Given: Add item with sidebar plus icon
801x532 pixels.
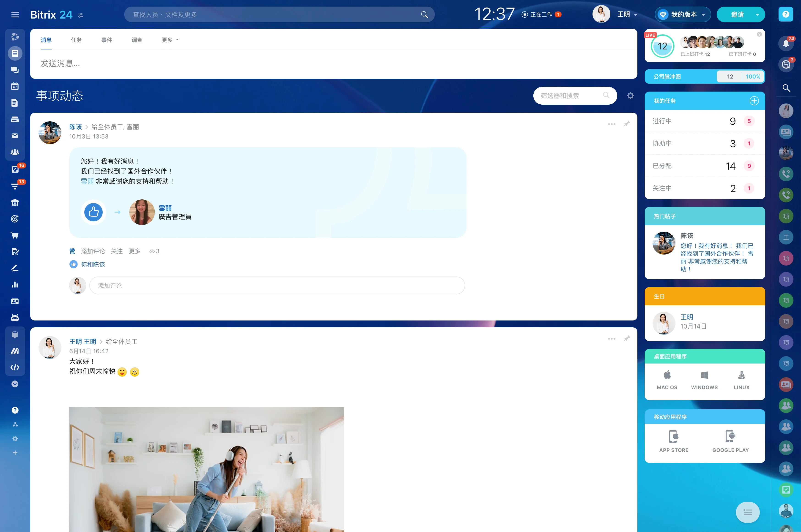Looking at the screenshot, I should (x=15, y=453).
